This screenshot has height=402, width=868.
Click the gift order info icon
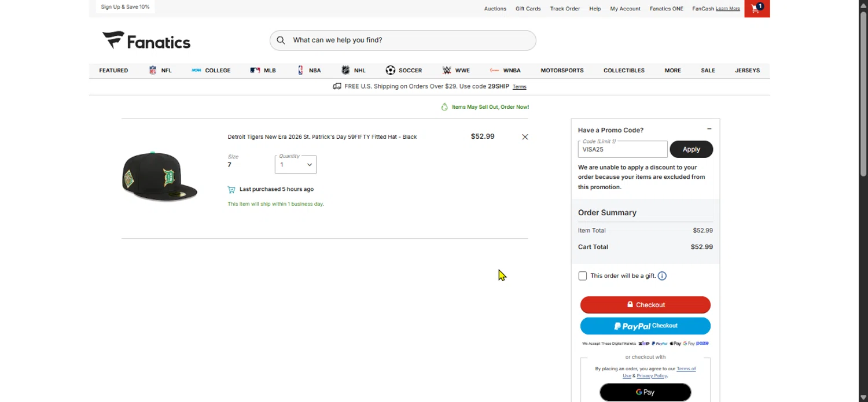point(662,276)
